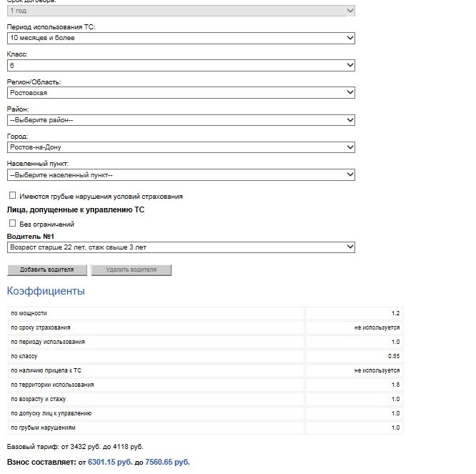This screenshot has height=474, width=476.
Task: Click the disabled Срок договора dropdown
Action: pyautogui.click(x=181, y=11)
